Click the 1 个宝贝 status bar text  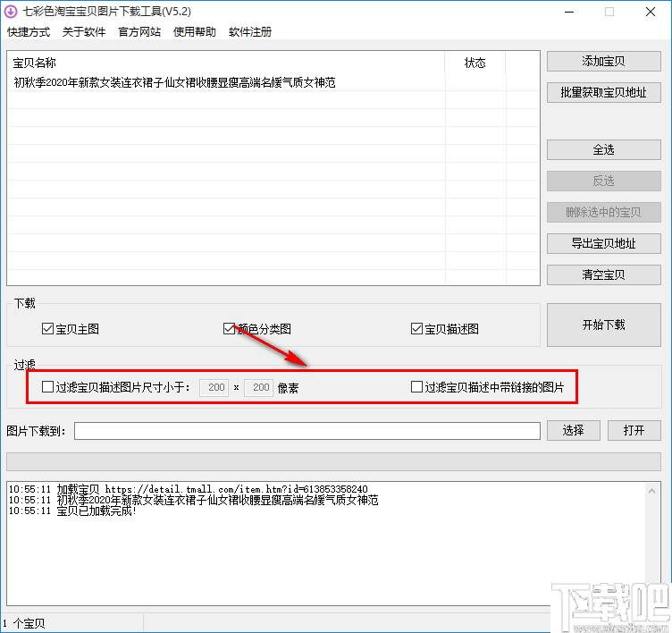[x=24, y=623]
